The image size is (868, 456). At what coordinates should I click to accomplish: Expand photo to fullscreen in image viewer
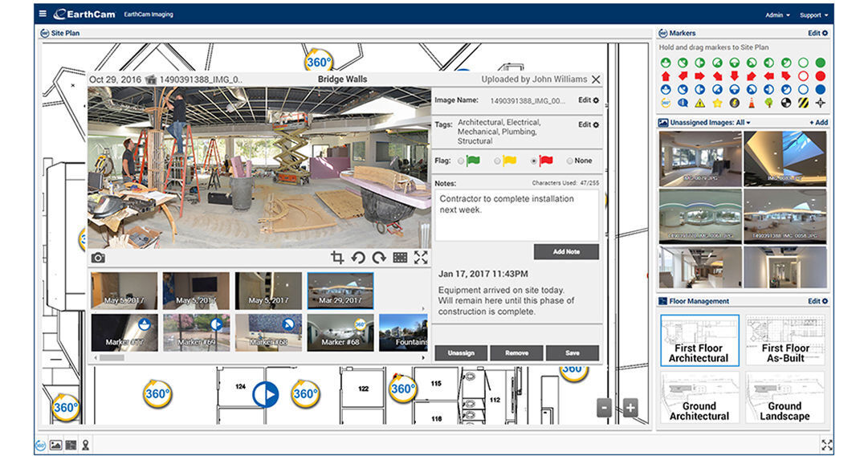[x=421, y=258]
